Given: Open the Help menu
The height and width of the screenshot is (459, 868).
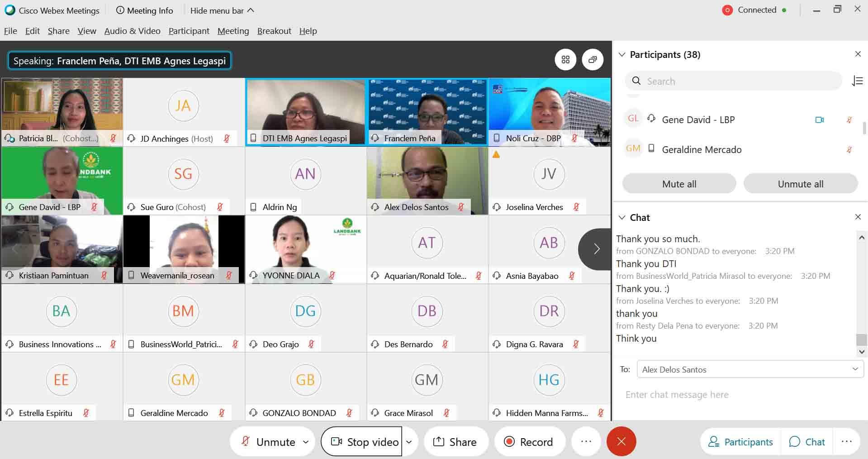Looking at the screenshot, I should pyautogui.click(x=308, y=31).
